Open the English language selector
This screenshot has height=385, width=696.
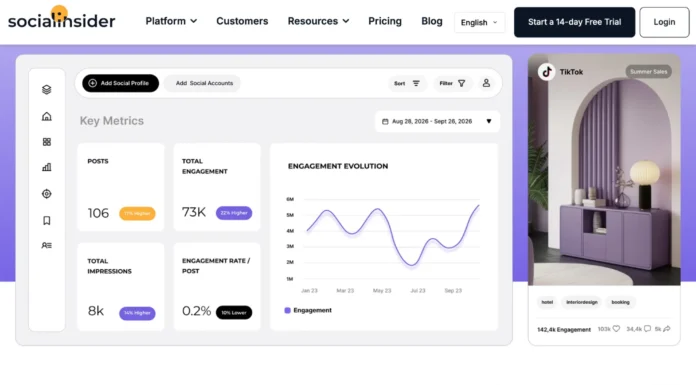479,22
